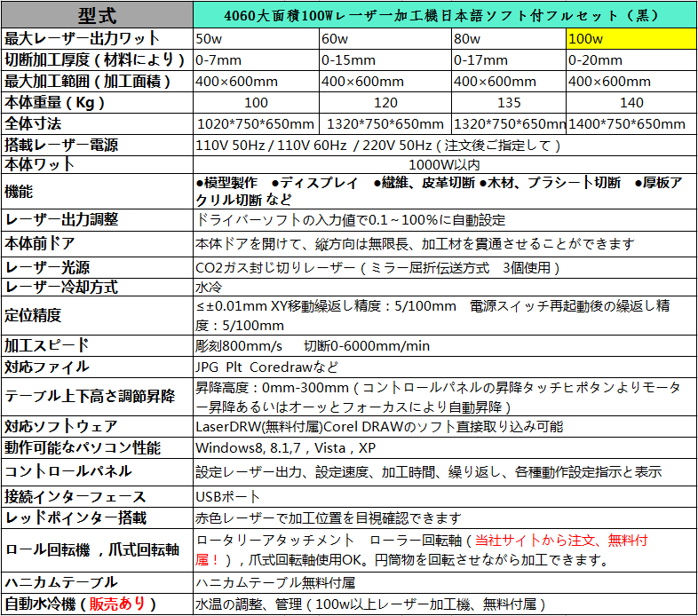Image resolution: width=698 pixels, height=616 pixels.
Task: Click the 全体寸法 row label
Action: point(97,123)
